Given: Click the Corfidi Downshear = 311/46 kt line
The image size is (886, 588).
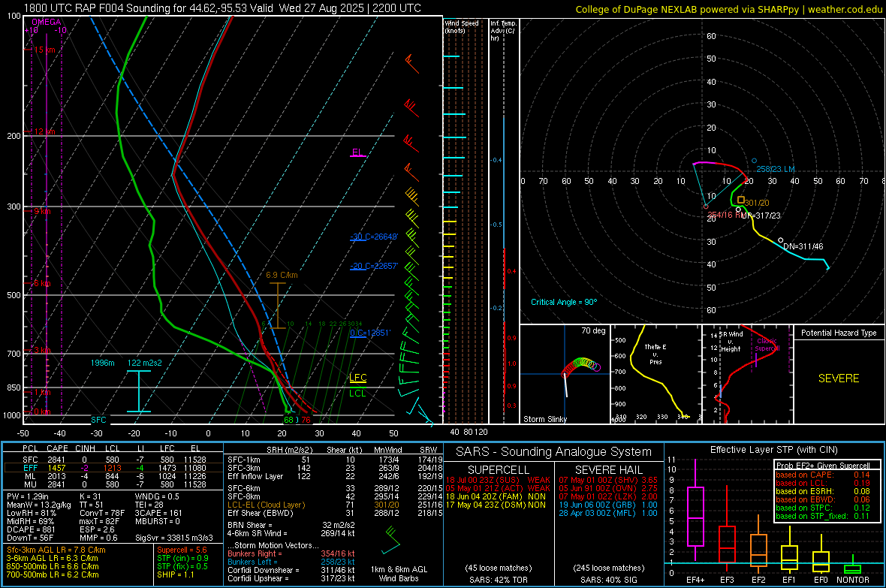Looking at the screenshot, I should (x=291, y=570).
